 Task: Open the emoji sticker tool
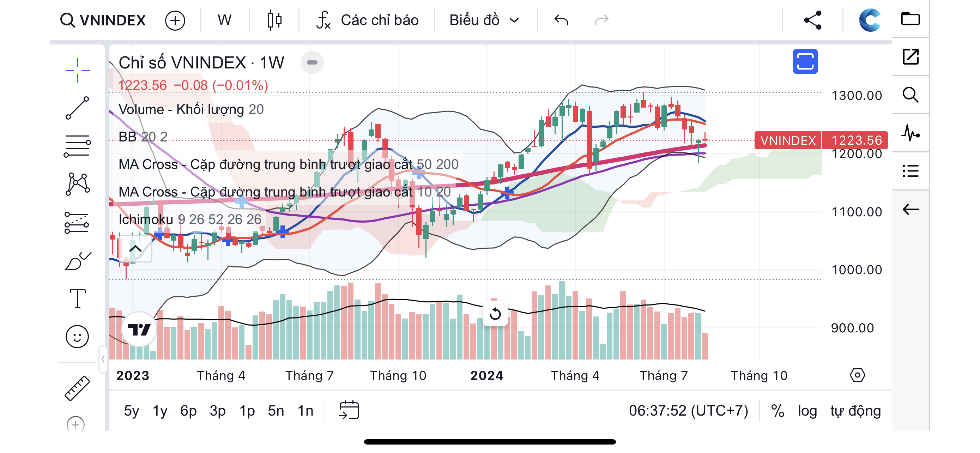click(x=77, y=336)
